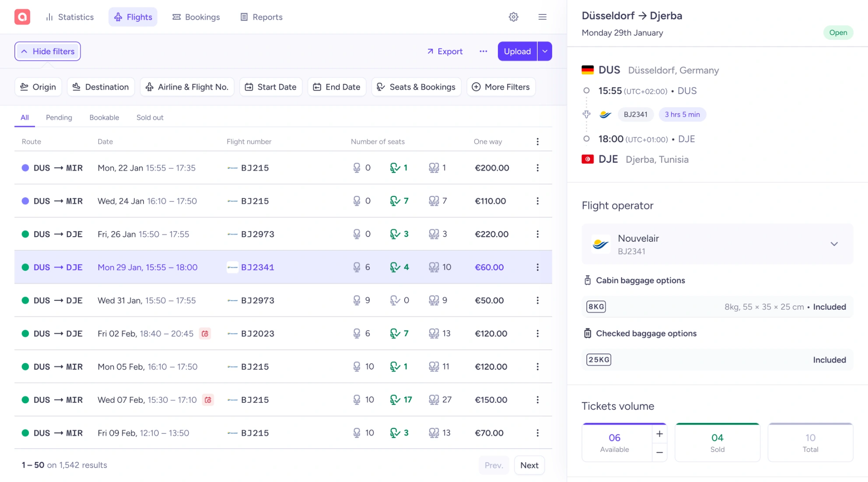Screen dimensions: 868x482
Task: Open the settings gear icon
Action: pos(514,17)
